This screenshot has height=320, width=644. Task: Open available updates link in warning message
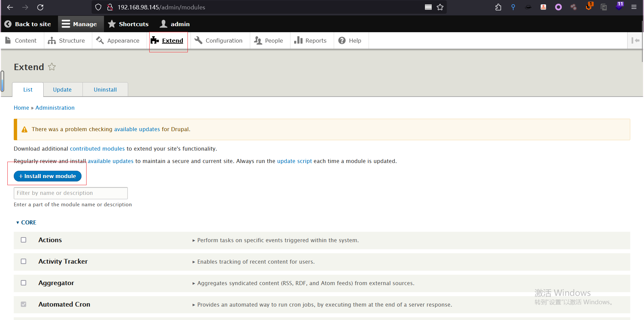137,129
